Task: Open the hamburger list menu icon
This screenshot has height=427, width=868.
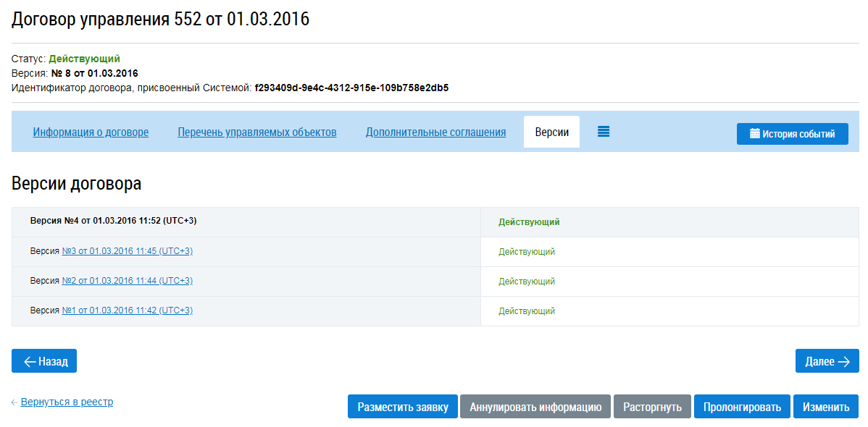Action: coord(604,132)
